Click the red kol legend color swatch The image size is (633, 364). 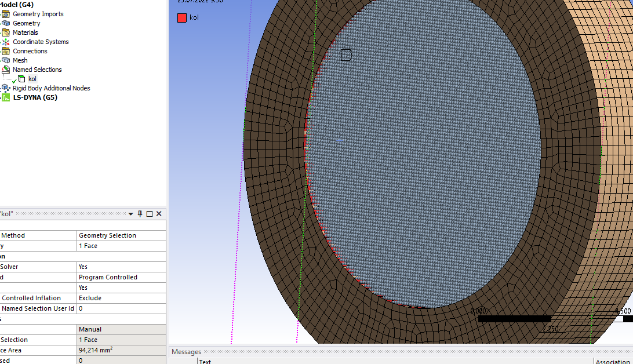coord(182,18)
